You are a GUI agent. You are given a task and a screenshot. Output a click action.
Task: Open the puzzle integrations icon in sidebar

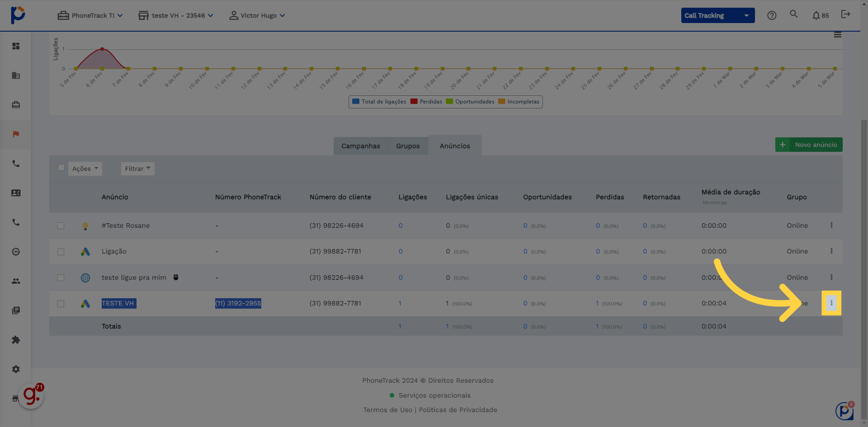[x=16, y=340]
